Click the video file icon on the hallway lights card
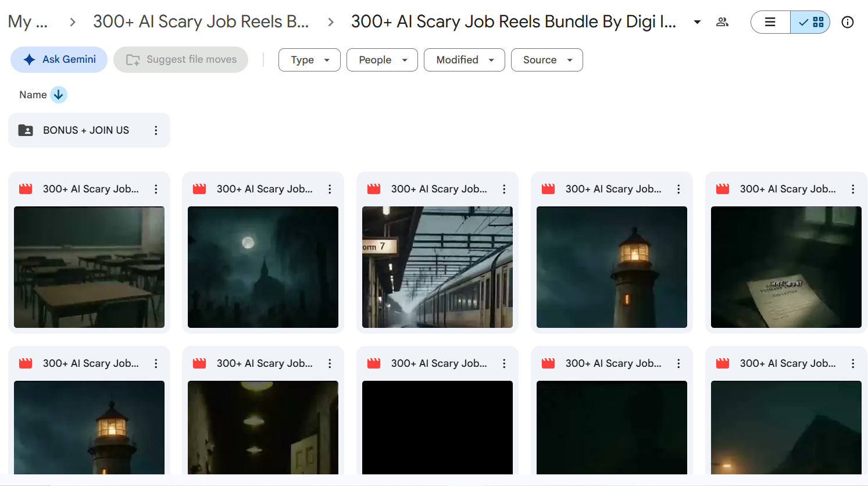868x486 pixels. pyautogui.click(x=199, y=363)
